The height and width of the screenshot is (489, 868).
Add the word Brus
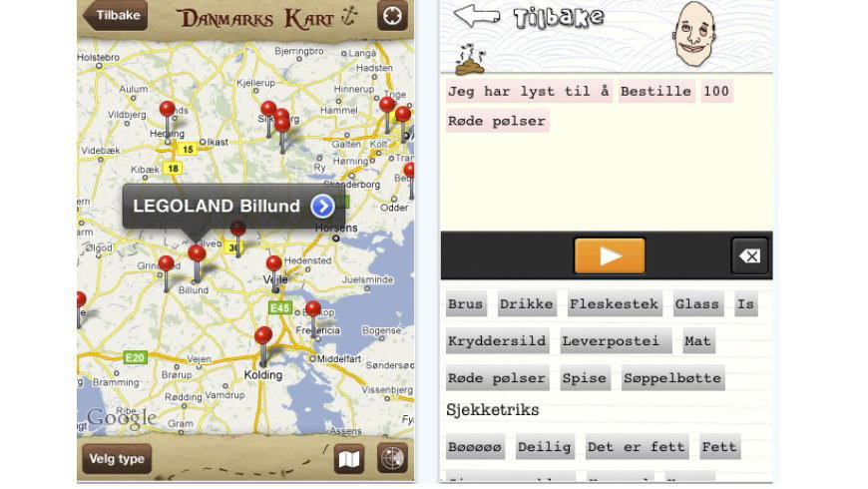(x=466, y=304)
